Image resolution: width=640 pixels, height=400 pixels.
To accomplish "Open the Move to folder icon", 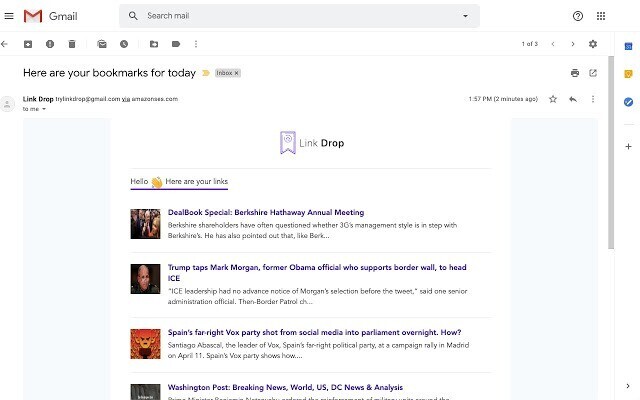I will (154, 44).
